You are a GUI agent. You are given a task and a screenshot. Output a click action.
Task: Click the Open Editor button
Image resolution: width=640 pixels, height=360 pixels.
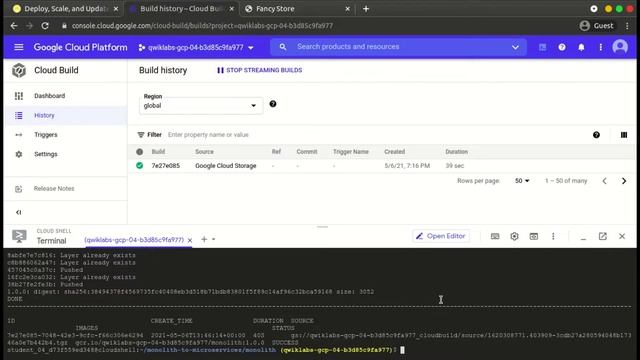[441, 236]
